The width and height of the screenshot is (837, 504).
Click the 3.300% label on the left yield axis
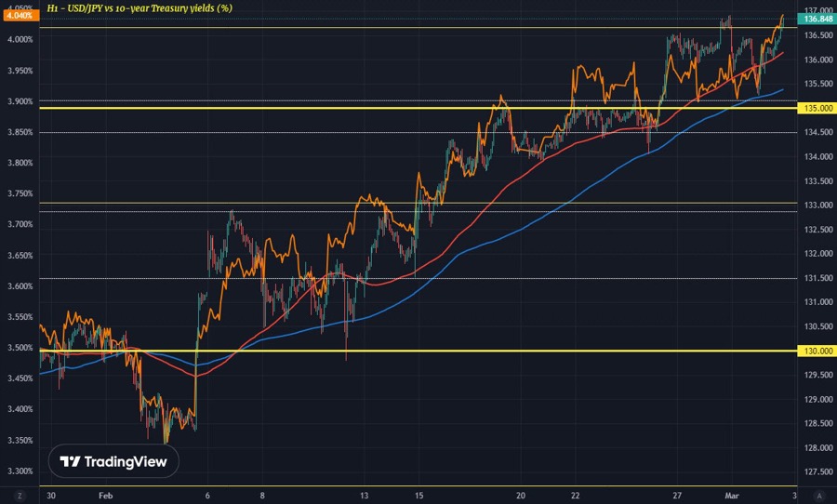pyautogui.click(x=20, y=471)
